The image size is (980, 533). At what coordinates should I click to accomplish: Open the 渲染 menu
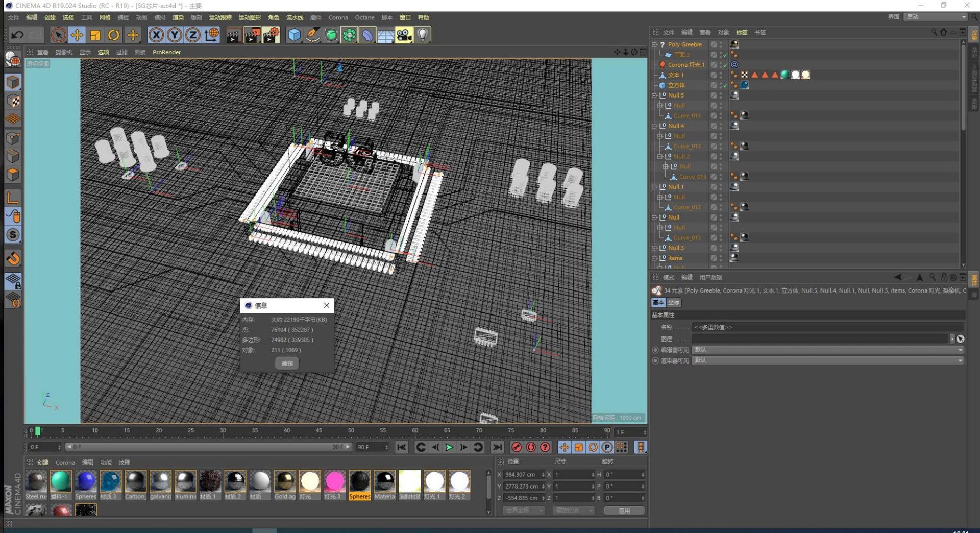pos(178,17)
